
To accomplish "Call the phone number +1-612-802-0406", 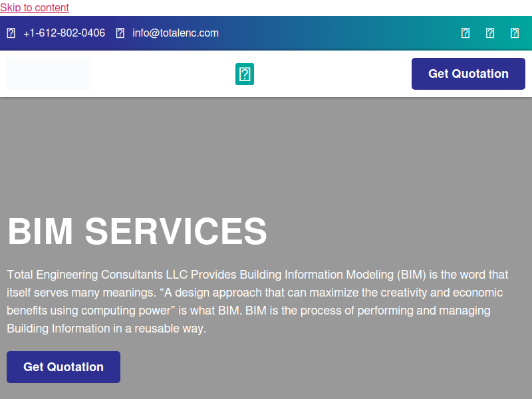I will click(64, 33).
